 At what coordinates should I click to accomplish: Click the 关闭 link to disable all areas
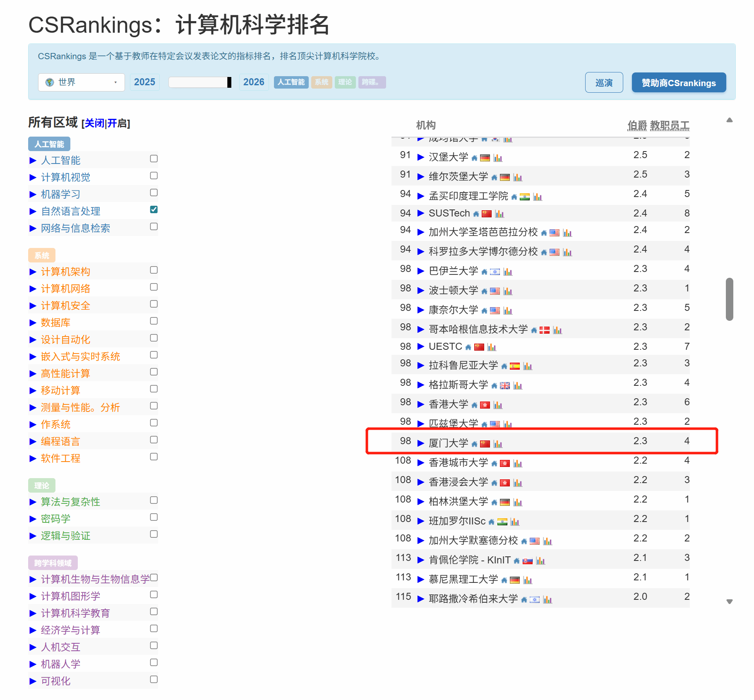[94, 123]
